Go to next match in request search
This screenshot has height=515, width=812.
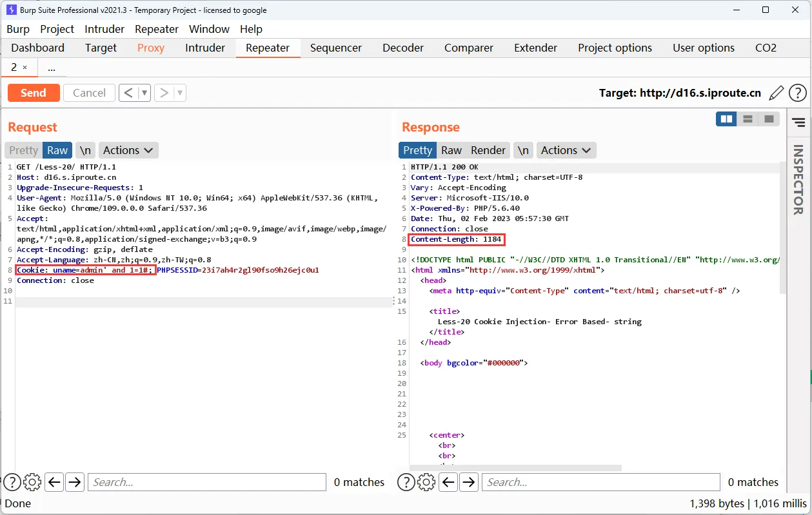75,482
